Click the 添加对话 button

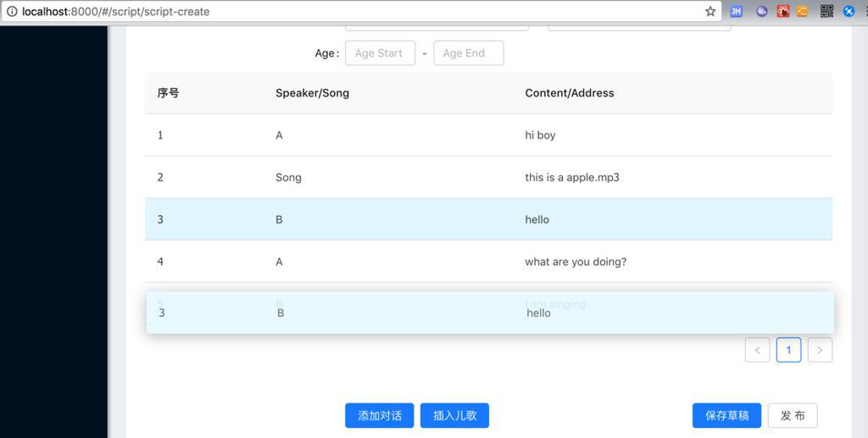pos(379,416)
